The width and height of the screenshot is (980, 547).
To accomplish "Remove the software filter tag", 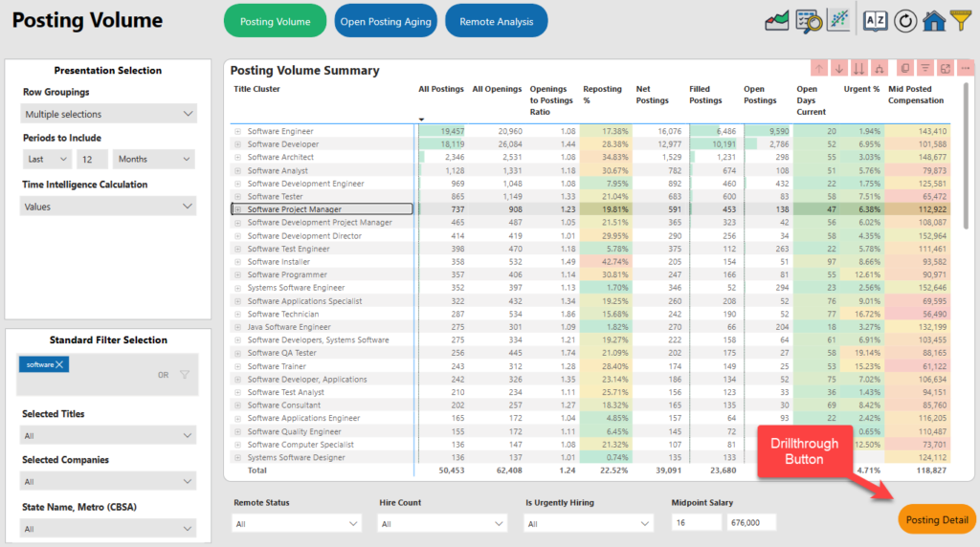I will point(59,364).
